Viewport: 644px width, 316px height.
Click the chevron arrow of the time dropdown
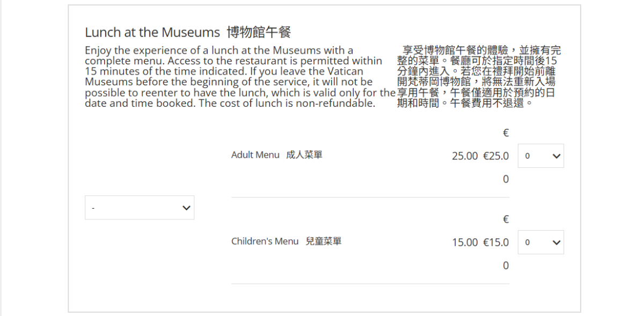tap(186, 208)
